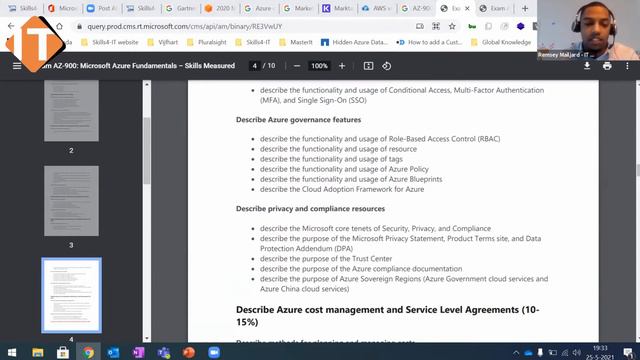
Task: Open the Vijfhart bookmarks folder
Action: click(163, 42)
